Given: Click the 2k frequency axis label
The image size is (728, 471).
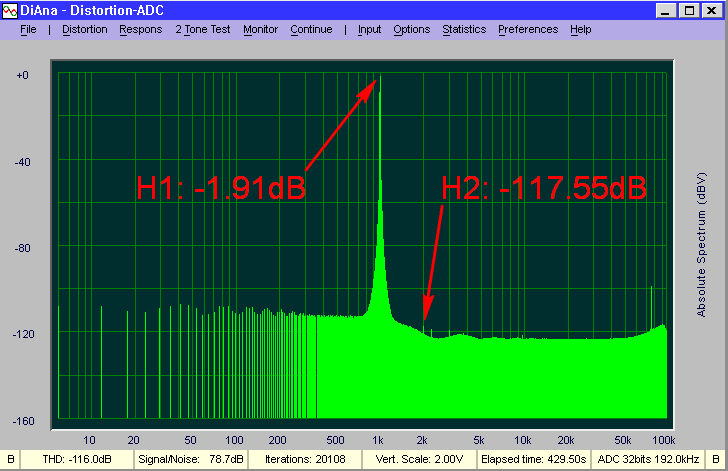Looking at the screenshot, I should [x=422, y=440].
